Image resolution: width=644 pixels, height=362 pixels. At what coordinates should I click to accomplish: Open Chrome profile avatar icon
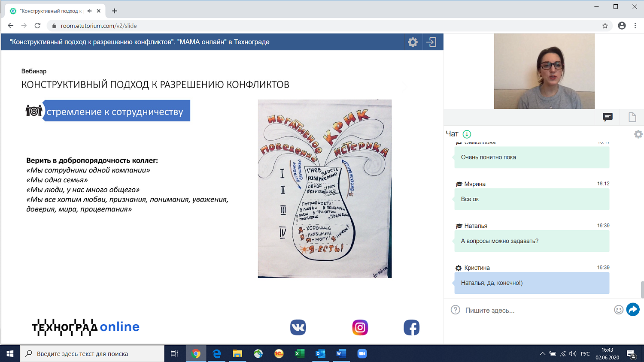click(x=621, y=26)
